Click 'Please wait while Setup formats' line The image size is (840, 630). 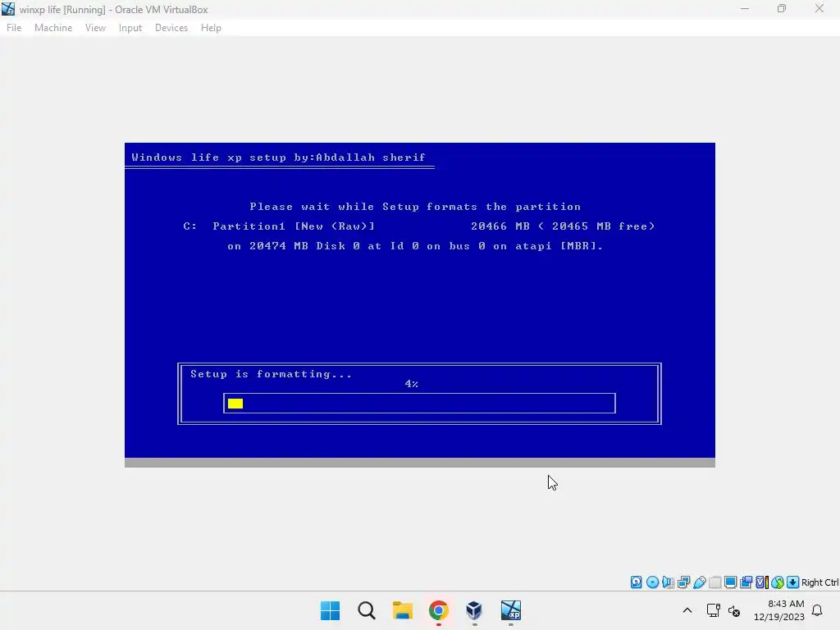click(415, 206)
